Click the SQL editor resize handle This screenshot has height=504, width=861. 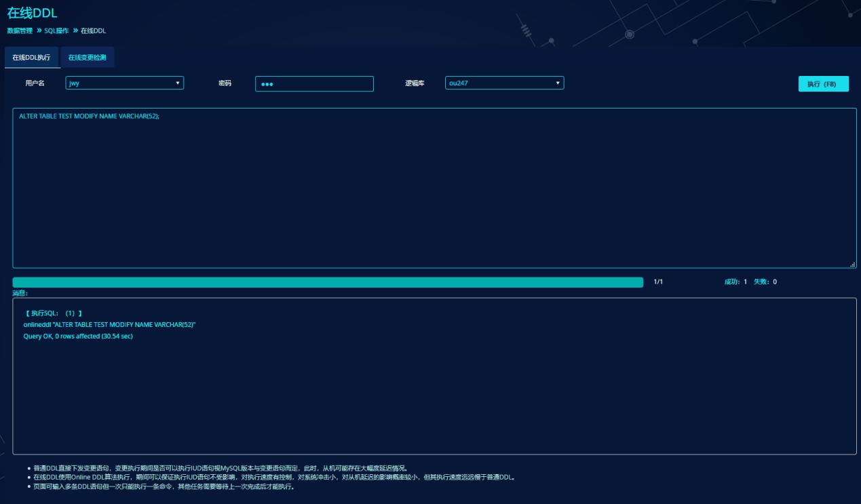(x=853, y=265)
